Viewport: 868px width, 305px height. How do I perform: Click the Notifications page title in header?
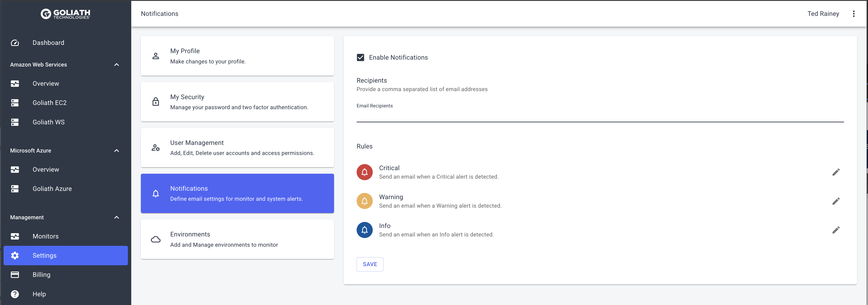(x=160, y=14)
